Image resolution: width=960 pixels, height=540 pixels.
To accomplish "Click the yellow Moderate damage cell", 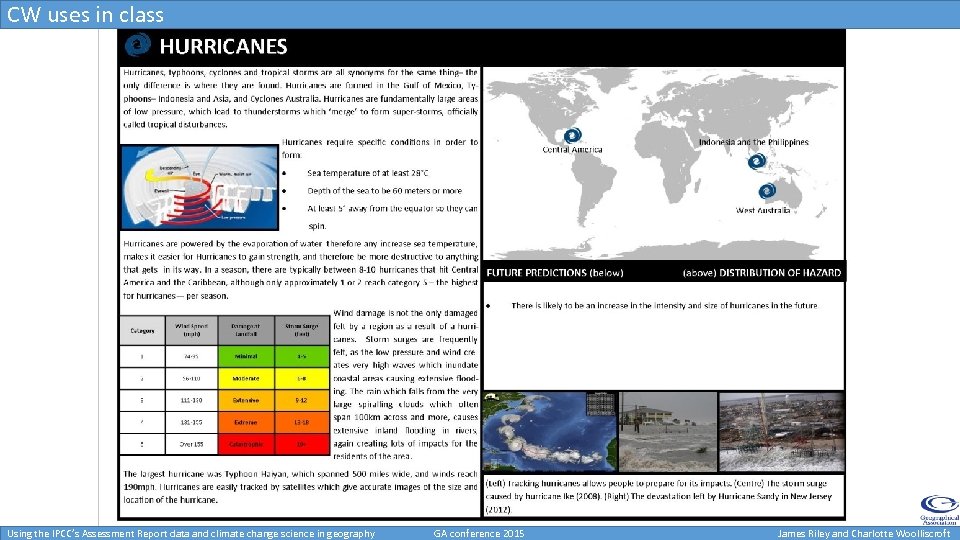I will [x=246, y=378].
